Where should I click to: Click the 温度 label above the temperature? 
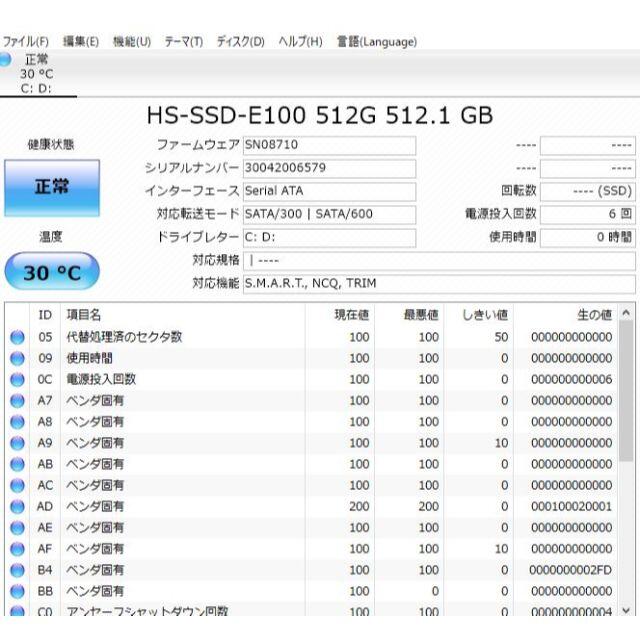tap(51, 237)
